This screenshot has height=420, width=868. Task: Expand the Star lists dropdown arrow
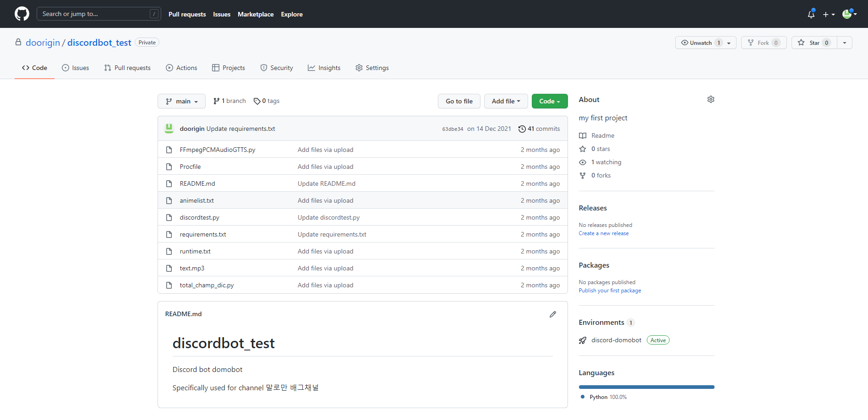point(845,43)
